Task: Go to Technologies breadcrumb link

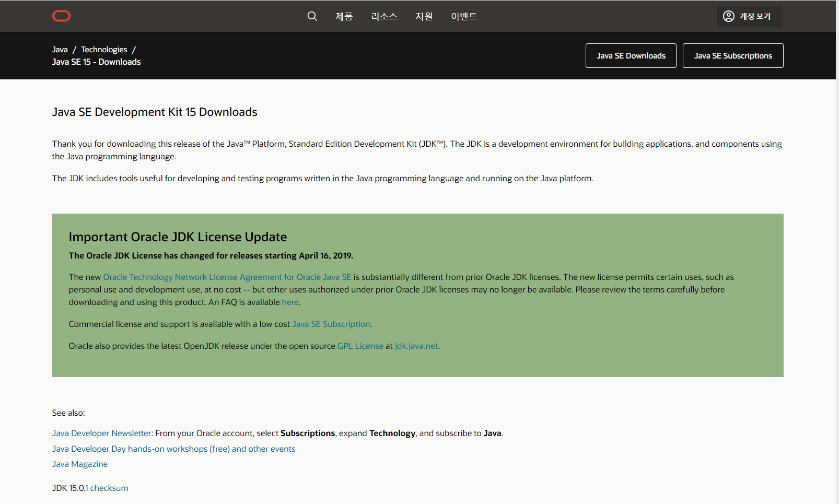Action: pos(104,50)
